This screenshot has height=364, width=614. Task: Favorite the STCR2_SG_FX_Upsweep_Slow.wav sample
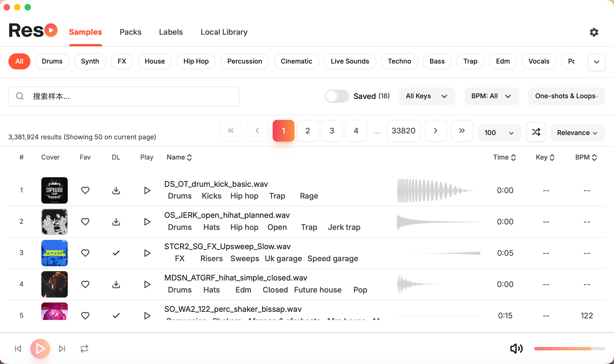click(x=85, y=253)
